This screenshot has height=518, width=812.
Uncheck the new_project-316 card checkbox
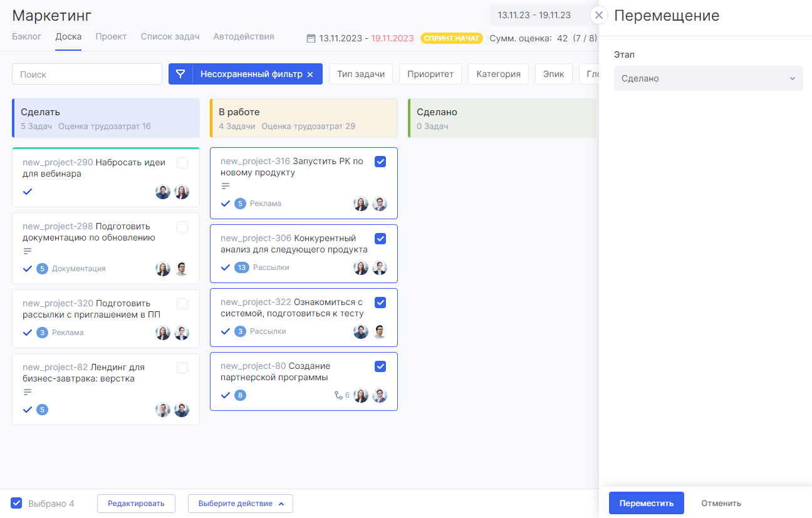click(x=380, y=162)
